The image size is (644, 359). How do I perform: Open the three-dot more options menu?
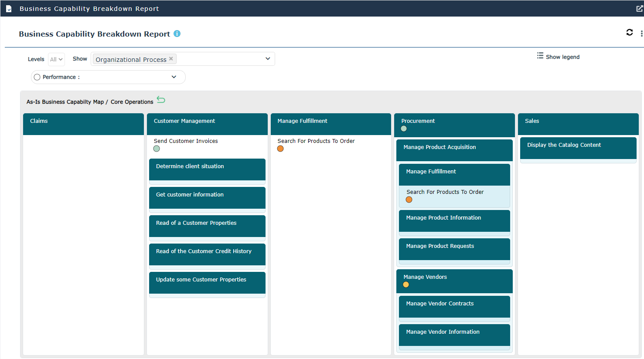pos(641,34)
